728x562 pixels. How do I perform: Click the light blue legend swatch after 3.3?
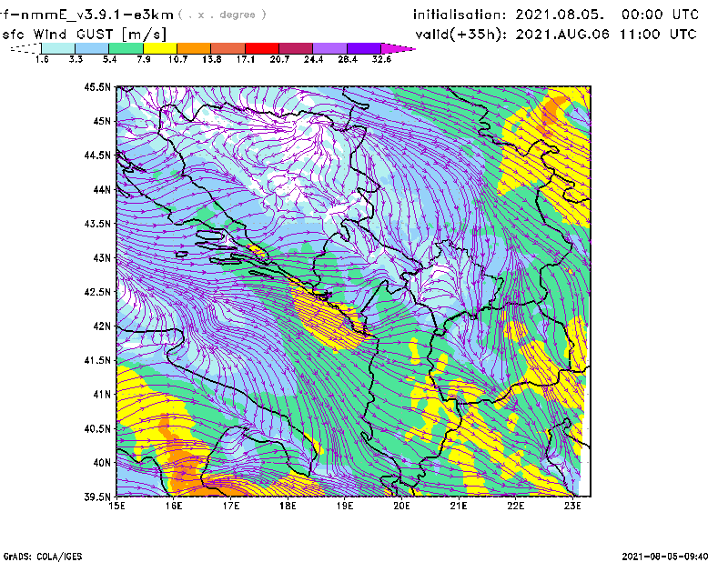[92, 48]
